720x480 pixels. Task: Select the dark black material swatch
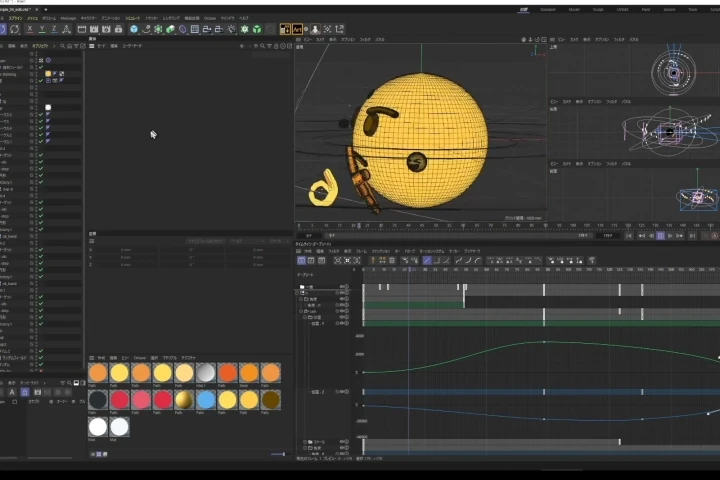click(98, 400)
